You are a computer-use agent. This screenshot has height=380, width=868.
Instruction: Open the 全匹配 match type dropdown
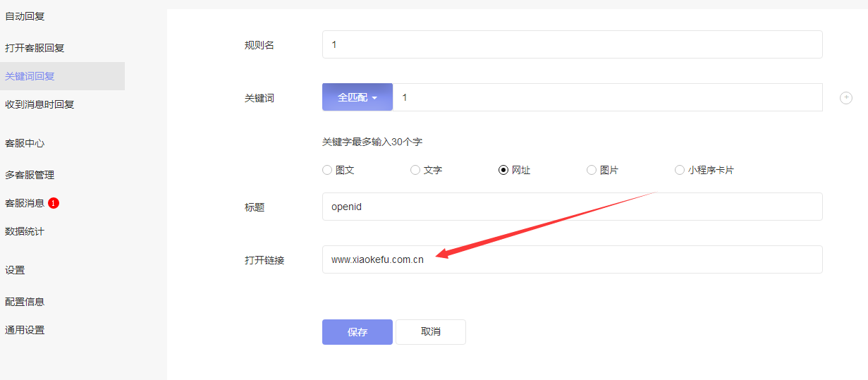357,97
